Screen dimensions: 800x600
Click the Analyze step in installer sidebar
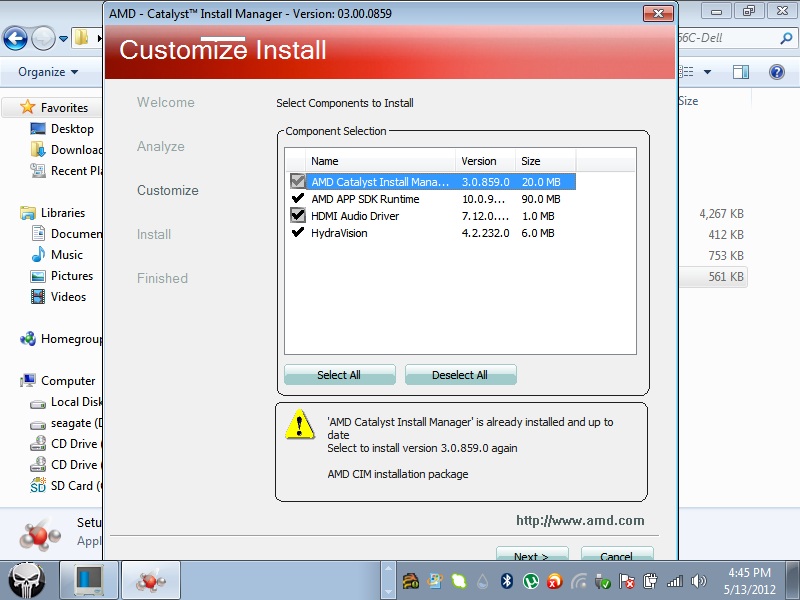tap(161, 146)
